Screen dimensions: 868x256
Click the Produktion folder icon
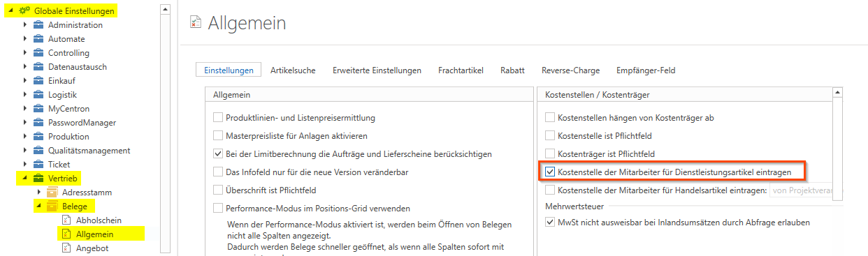38,137
